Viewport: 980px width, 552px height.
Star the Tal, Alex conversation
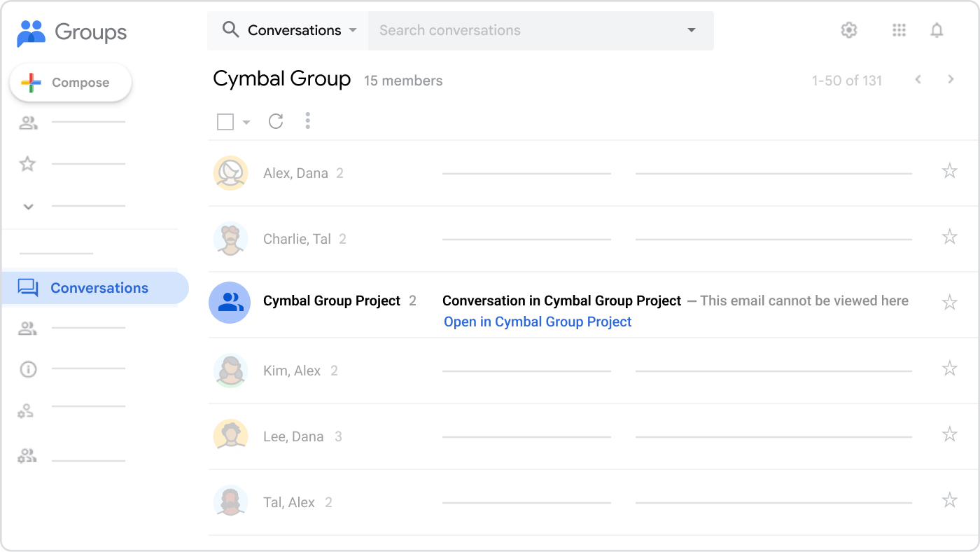(x=949, y=500)
